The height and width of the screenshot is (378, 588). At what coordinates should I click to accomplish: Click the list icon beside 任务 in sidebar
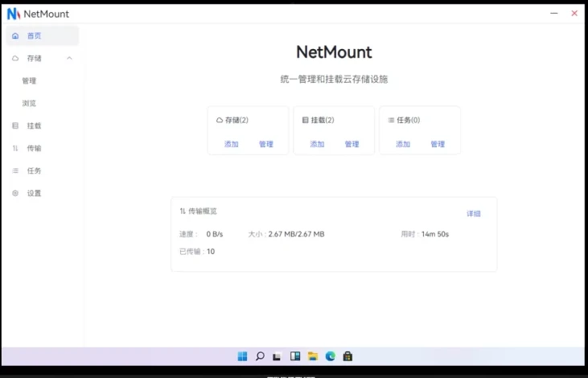coord(15,171)
